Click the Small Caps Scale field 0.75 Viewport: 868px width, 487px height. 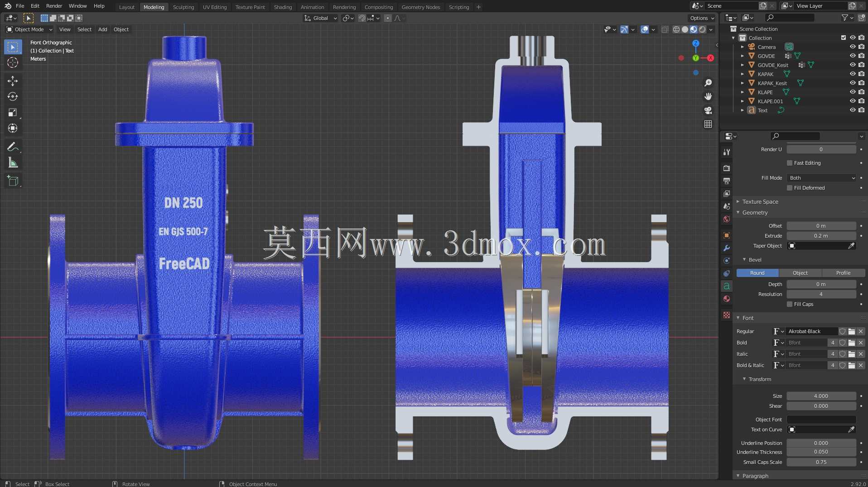(x=821, y=462)
